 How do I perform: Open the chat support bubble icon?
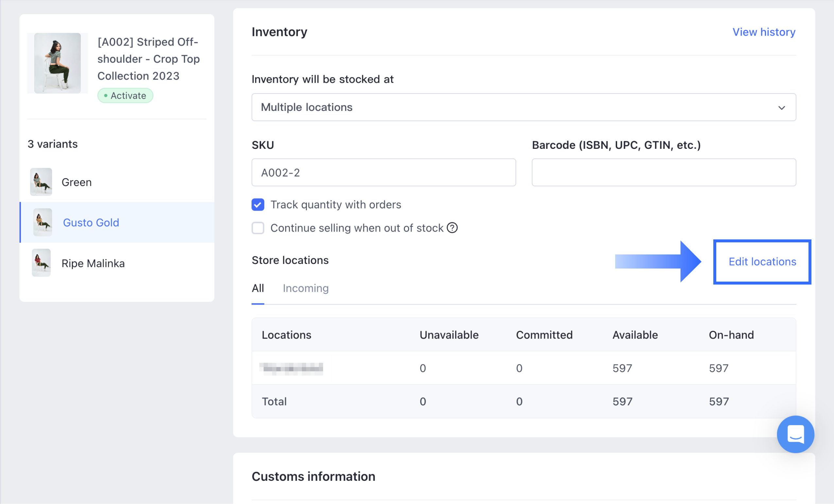point(795,434)
